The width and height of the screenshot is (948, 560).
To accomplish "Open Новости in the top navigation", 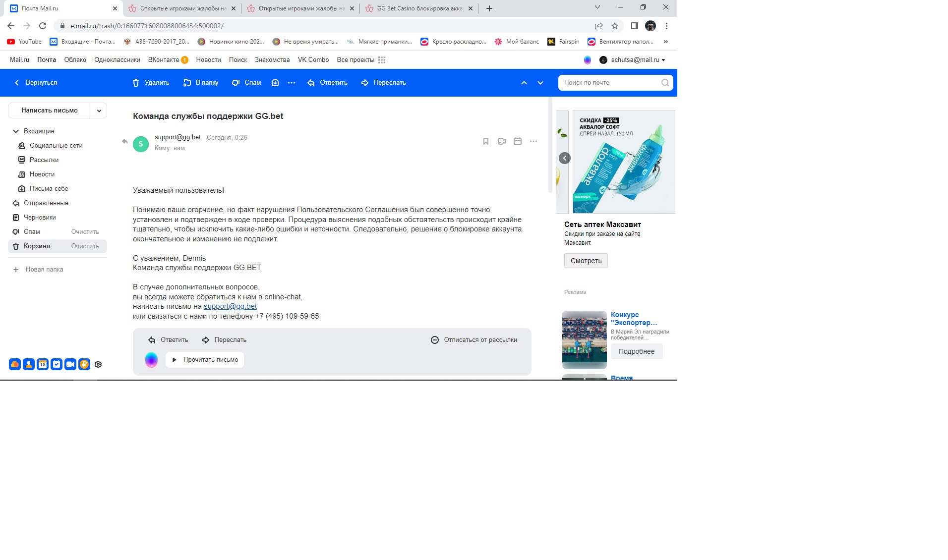I will coord(208,60).
